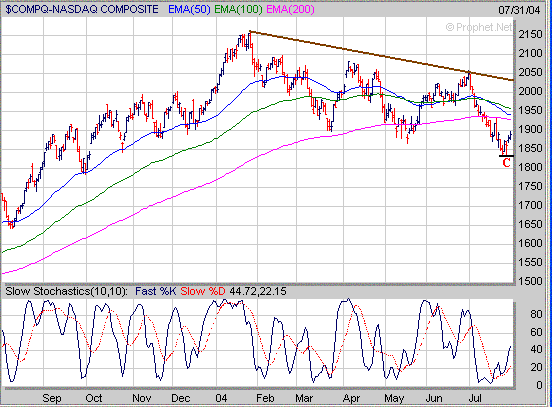Click the 2100 price axis value
This screenshot has height=407, width=552.
(x=530, y=54)
